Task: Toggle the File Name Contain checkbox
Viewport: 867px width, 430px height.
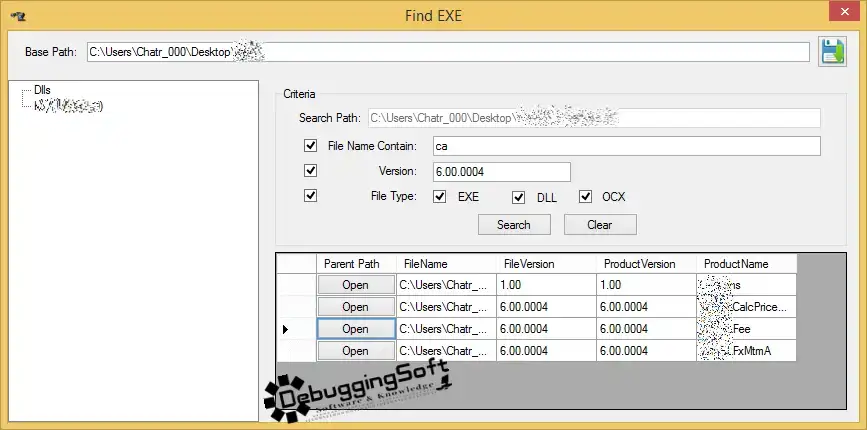Action: point(310,146)
